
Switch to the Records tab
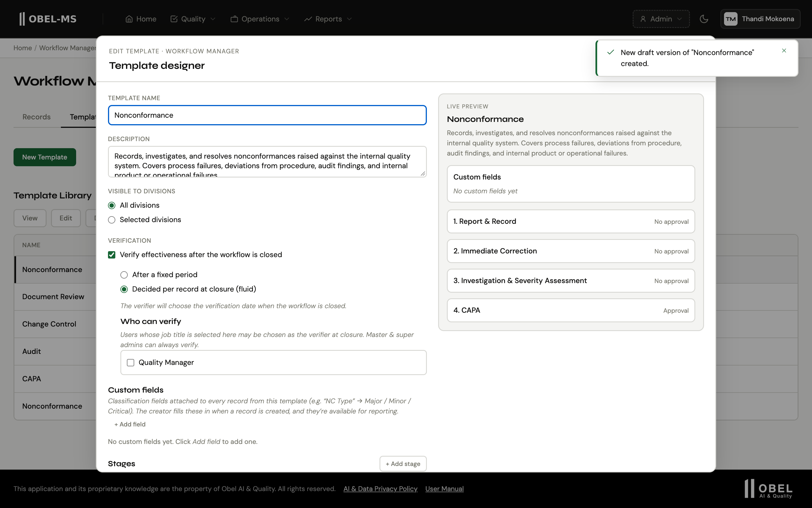click(x=37, y=117)
